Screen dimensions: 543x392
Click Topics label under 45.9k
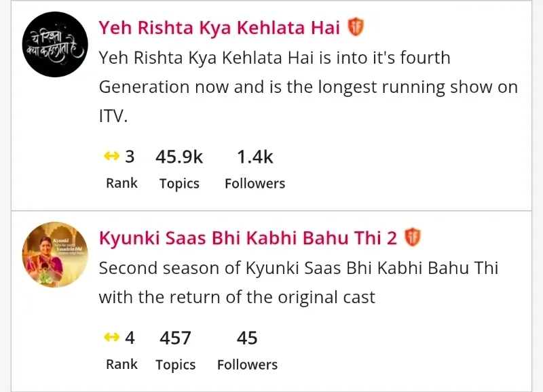[179, 184]
